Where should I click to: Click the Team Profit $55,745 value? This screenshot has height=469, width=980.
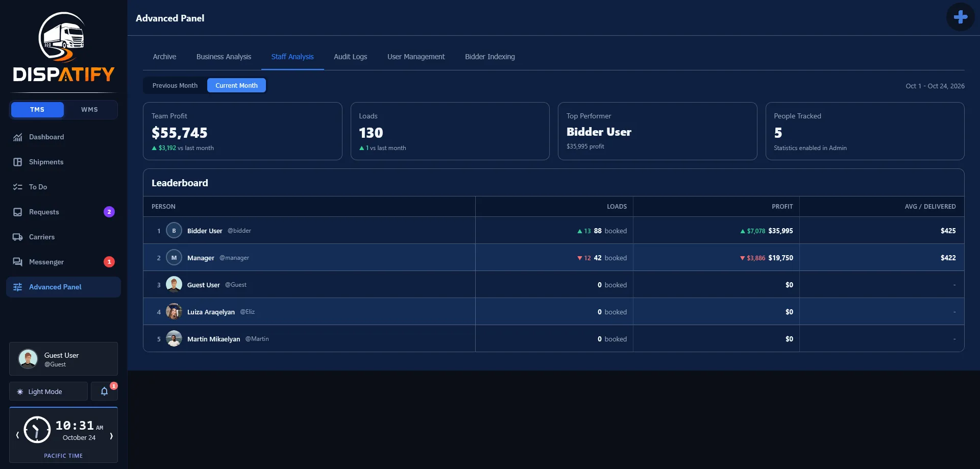pos(180,133)
